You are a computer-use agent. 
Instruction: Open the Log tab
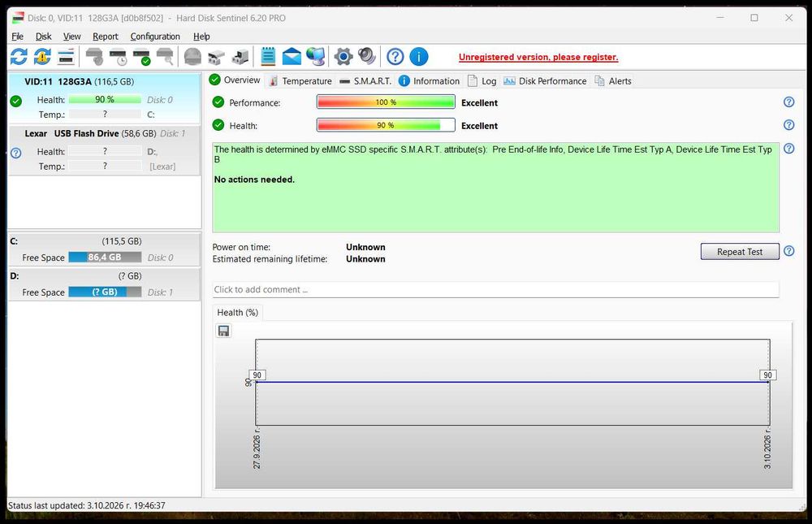coord(482,81)
